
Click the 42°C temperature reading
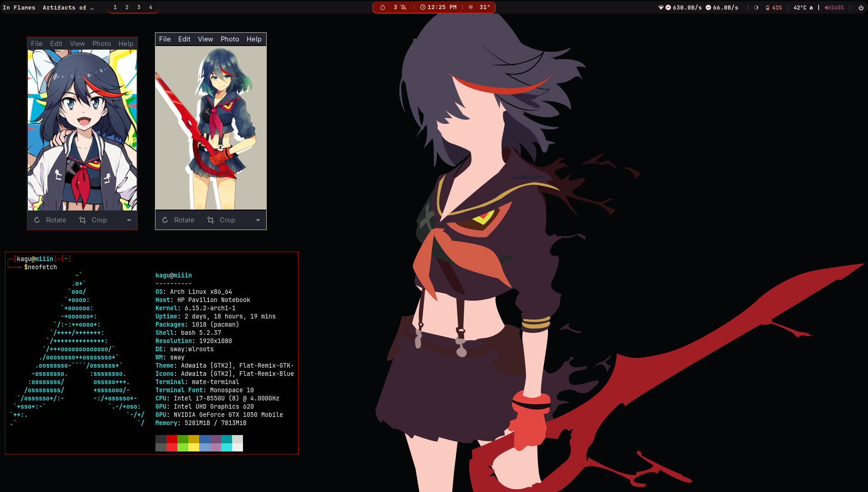(800, 7)
